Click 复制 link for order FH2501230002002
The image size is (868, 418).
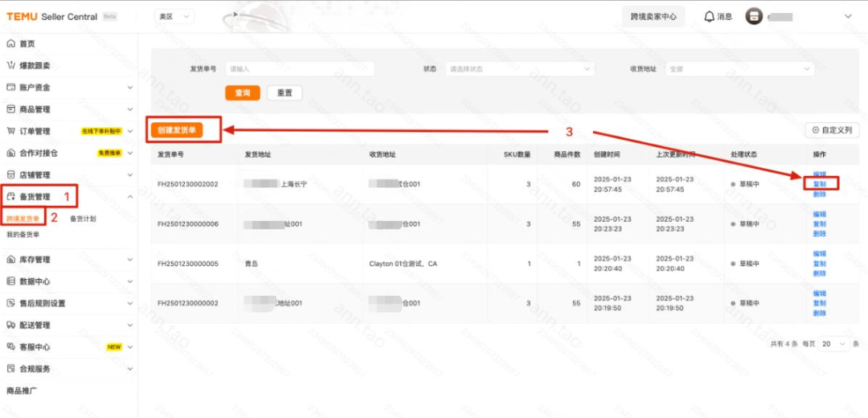819,184
